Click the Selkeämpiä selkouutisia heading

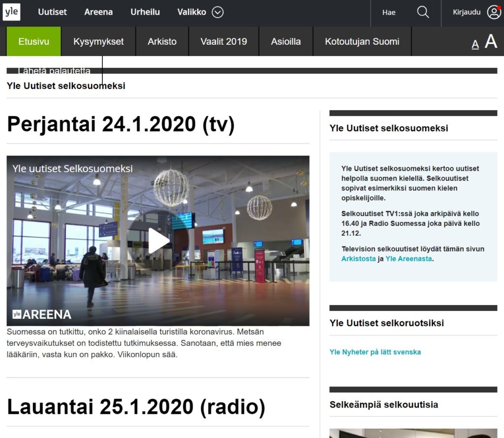tap(384, 405)
